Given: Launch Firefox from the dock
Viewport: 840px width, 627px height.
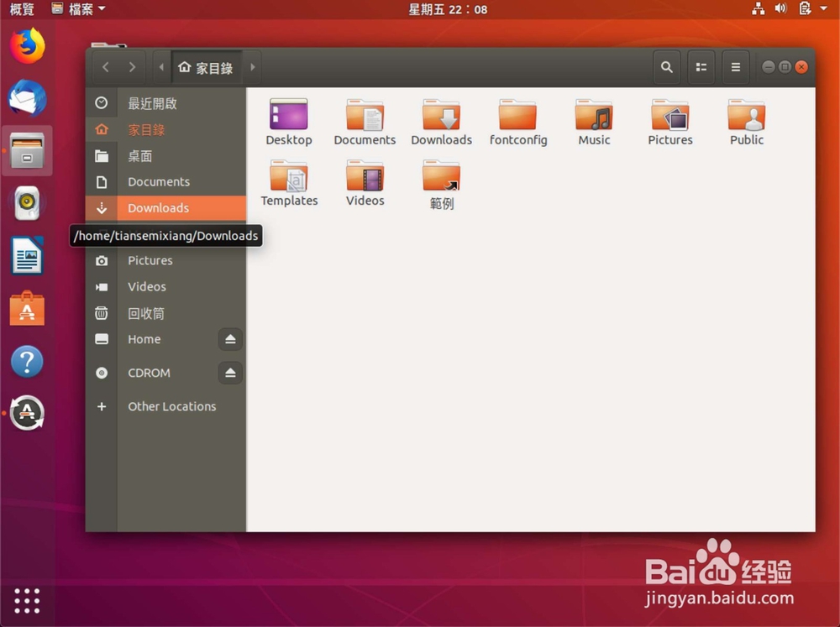Looking at the screenshot, I should coord(28,46).
